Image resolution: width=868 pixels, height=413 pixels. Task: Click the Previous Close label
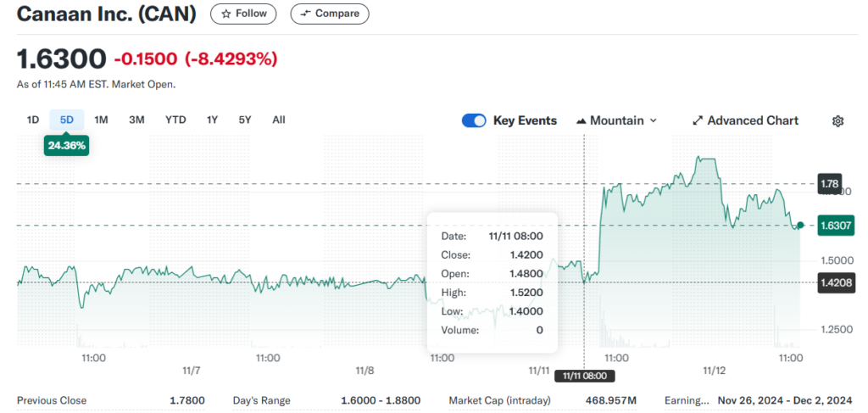[x=52, y=400]
